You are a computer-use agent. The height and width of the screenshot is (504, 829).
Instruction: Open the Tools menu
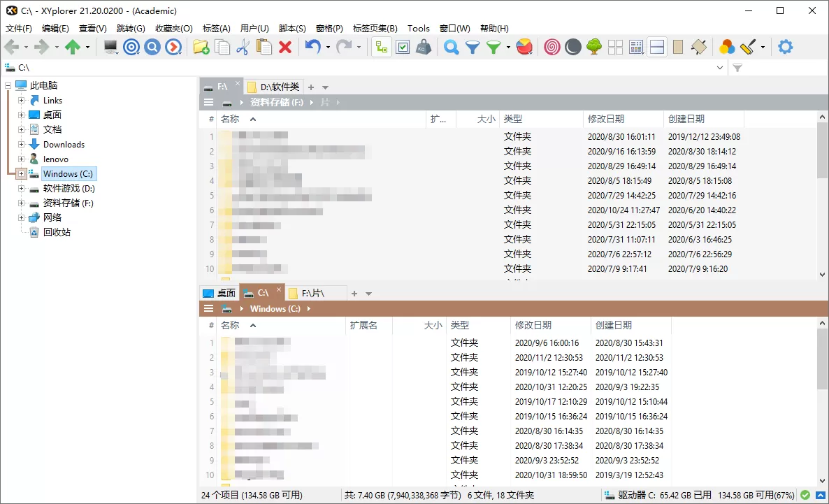pos(418,29)
